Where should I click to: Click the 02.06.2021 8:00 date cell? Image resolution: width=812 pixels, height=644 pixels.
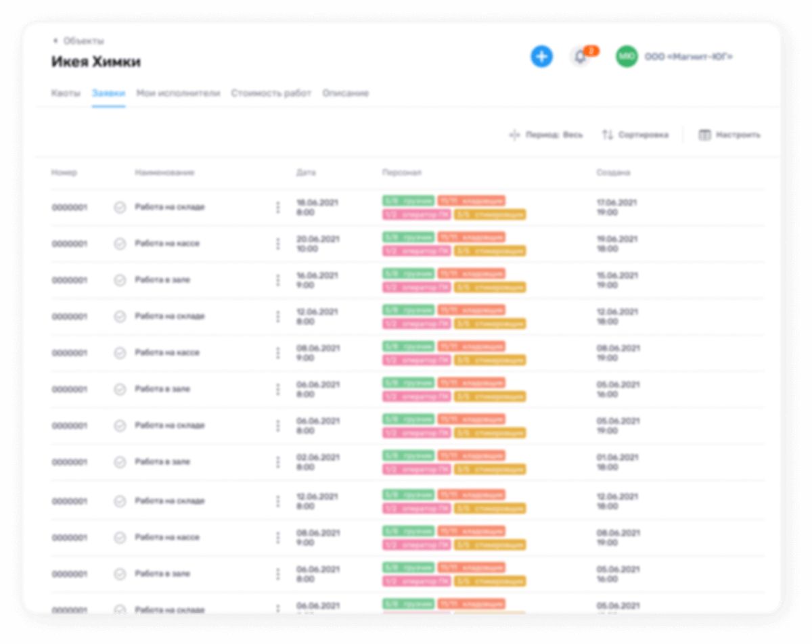click(317, 462)
